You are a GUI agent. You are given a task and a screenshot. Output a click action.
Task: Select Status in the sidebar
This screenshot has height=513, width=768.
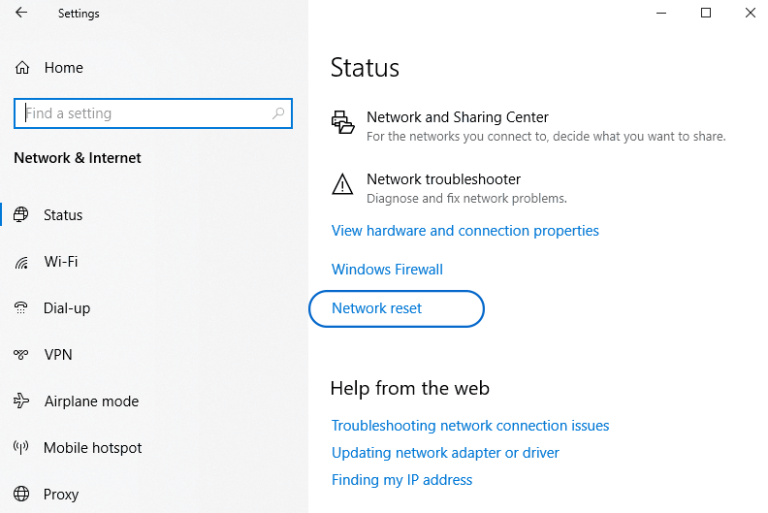click(63, 215)
